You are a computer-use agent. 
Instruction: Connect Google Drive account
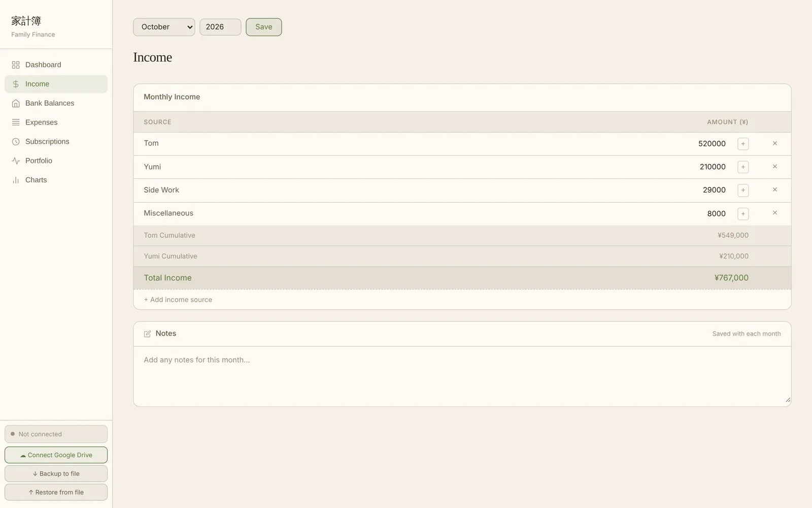coord(56,455)
